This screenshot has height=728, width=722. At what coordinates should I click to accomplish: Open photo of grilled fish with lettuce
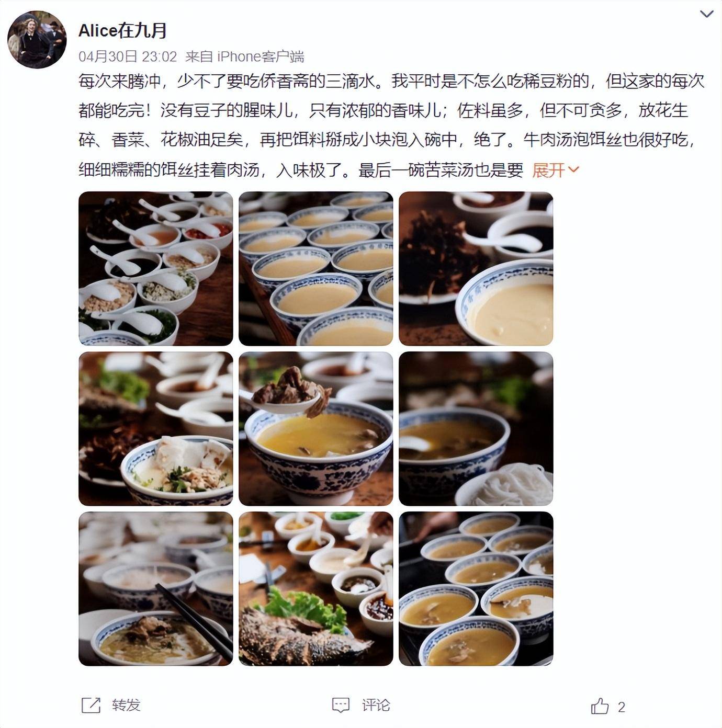point(316,589)
